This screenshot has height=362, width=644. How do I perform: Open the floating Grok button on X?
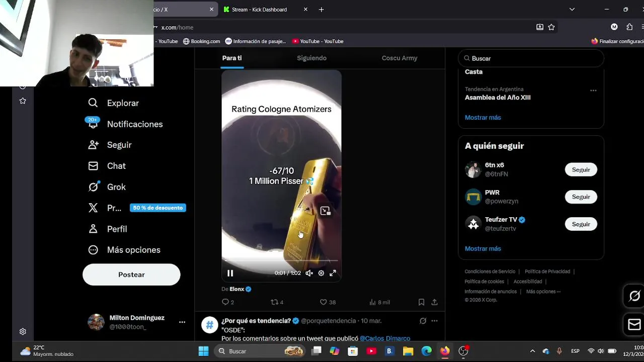click(x=634, y=296)
